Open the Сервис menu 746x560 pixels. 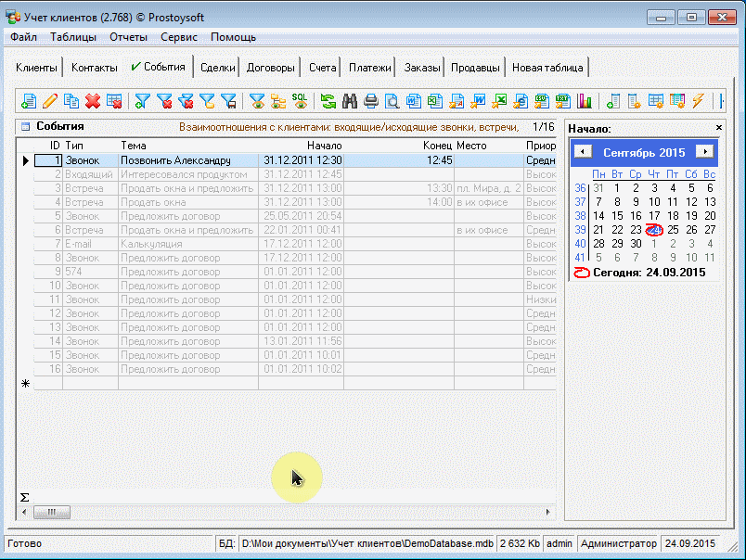point(178,38)
